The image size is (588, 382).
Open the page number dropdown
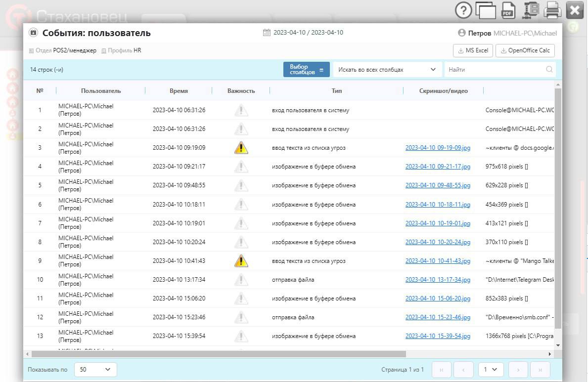491,370
